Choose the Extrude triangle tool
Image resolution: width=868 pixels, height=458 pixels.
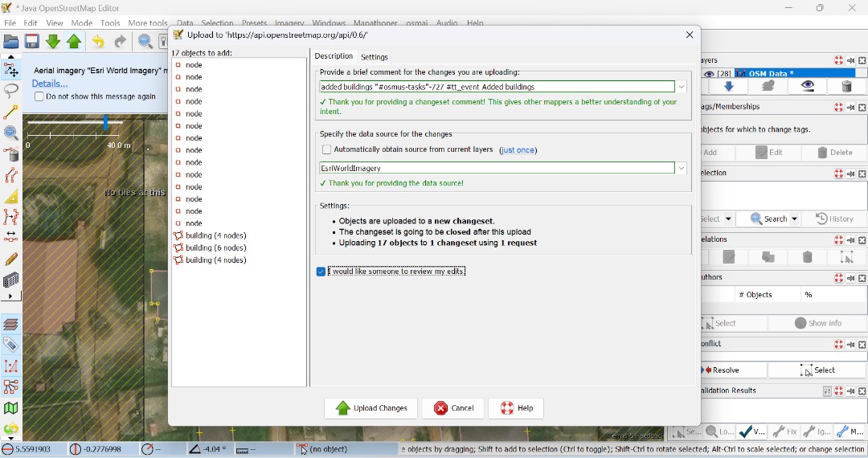[10, 196]
